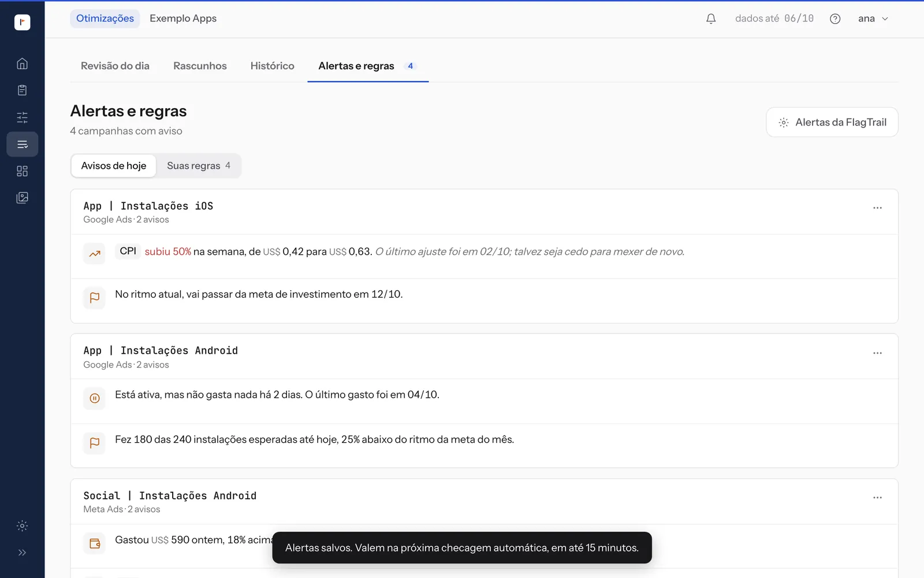Switch to Revisão do dia tab
The image size is (924, 578).
click(115, 66)
